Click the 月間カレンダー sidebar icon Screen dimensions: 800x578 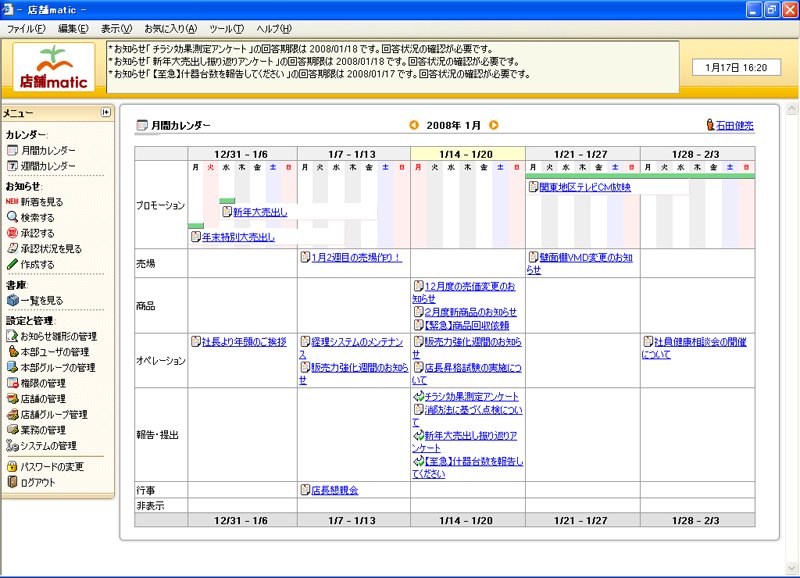tap(12, 150)
